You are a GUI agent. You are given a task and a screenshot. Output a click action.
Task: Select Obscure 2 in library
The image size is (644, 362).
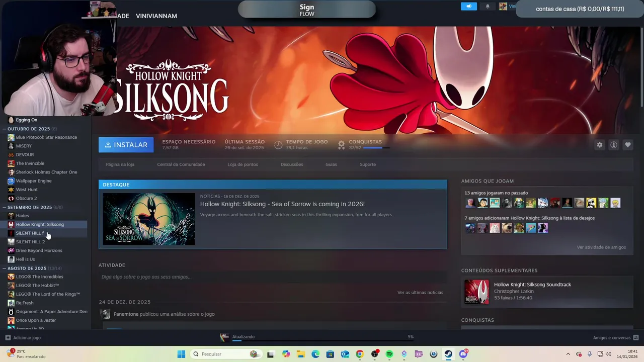click(26, 198)
